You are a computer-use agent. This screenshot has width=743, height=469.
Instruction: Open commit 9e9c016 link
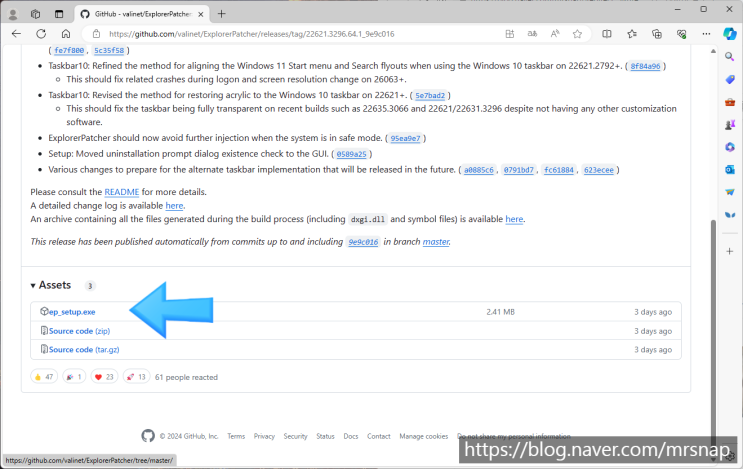[363, 242]
